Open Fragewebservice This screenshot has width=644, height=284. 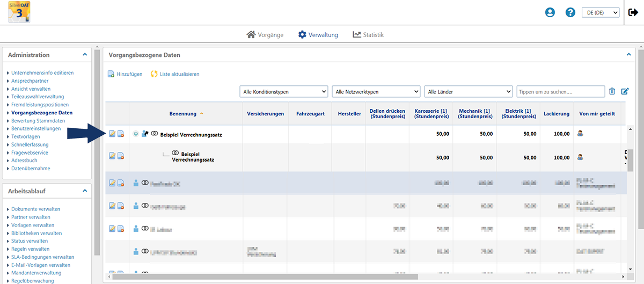(x=30, y=152)
